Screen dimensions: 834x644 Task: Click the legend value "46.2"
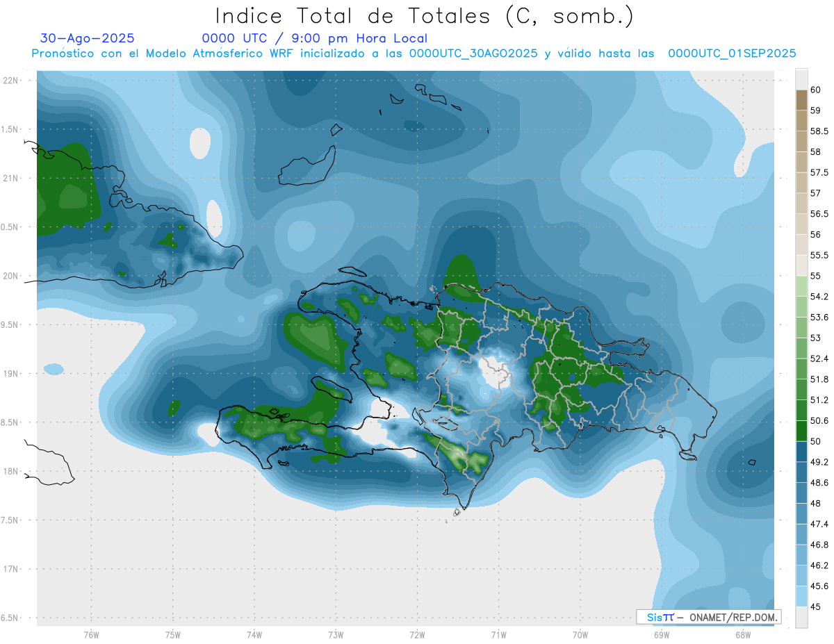click(x=819, y=565)
